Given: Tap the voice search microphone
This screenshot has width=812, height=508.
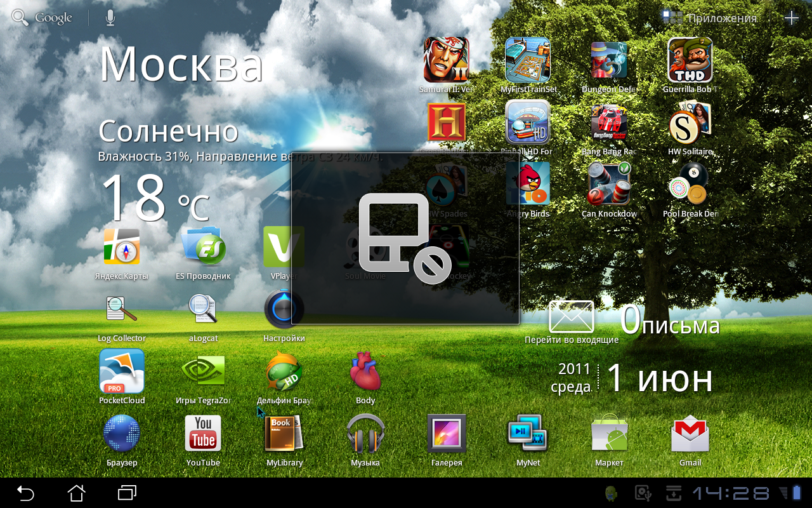Looking at the screenshot, I should click(x=110, y=18).
